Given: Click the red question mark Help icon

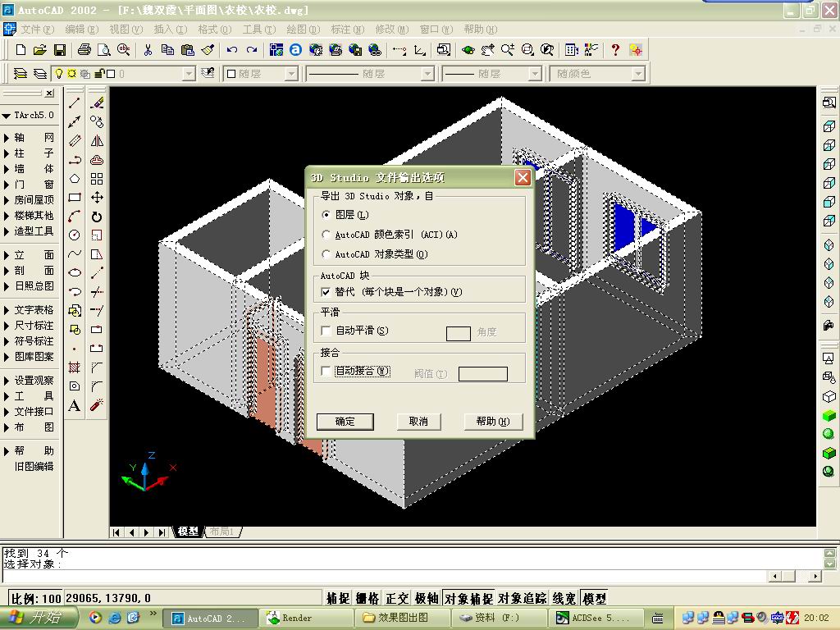Looking at the screenshot, I should coord(615,50).
